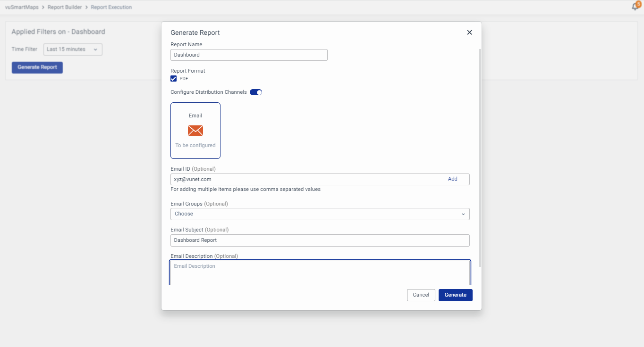This screenshot has height=347, width=644.
Task: Select Report Execution breadcrumb item
Action: click(111, 8)
